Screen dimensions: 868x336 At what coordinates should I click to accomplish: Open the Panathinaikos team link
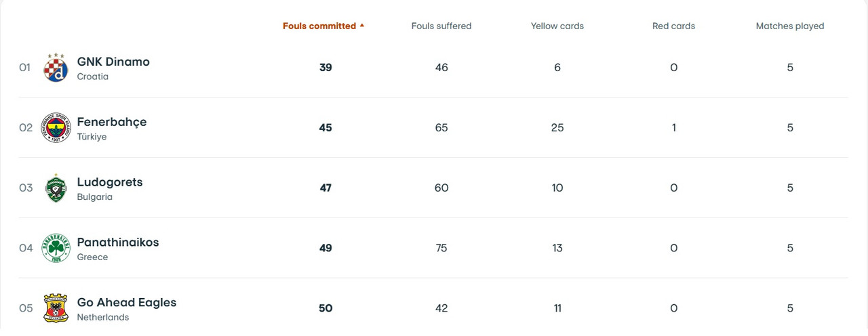pos(118,242)
